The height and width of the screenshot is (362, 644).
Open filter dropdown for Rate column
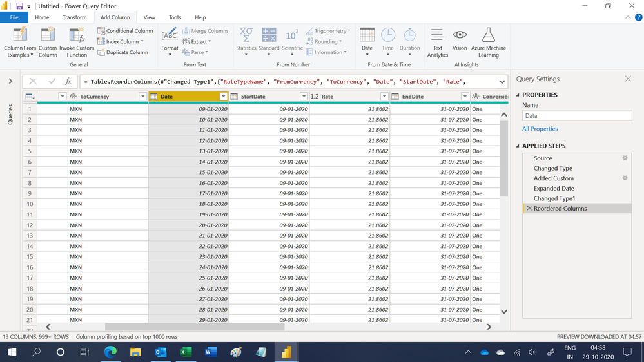point(384,97)
